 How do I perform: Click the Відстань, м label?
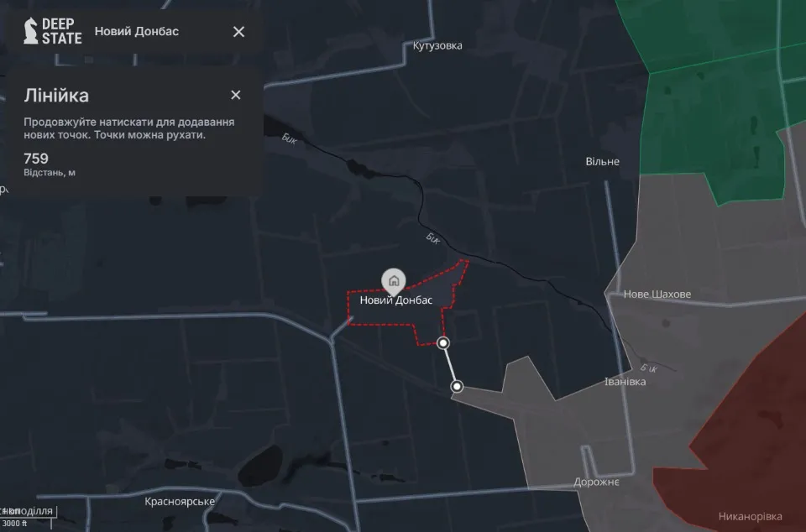50,173
